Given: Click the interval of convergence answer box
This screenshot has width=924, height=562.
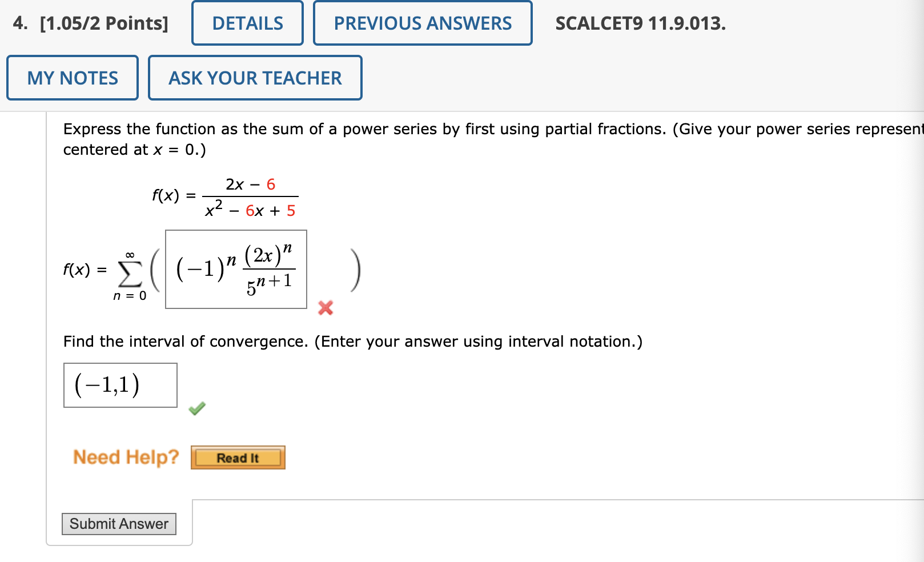Looking at the screenshot, I should tap(120, 385).
